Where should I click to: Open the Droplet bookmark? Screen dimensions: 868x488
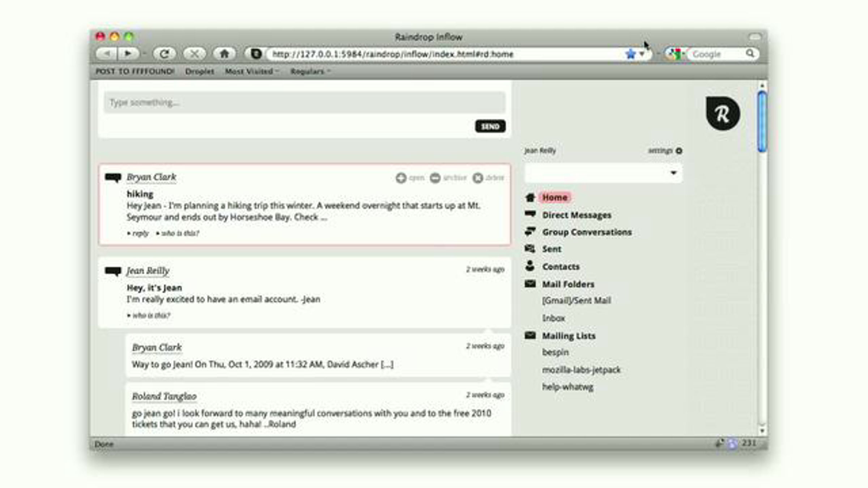(x=200, y=71)
